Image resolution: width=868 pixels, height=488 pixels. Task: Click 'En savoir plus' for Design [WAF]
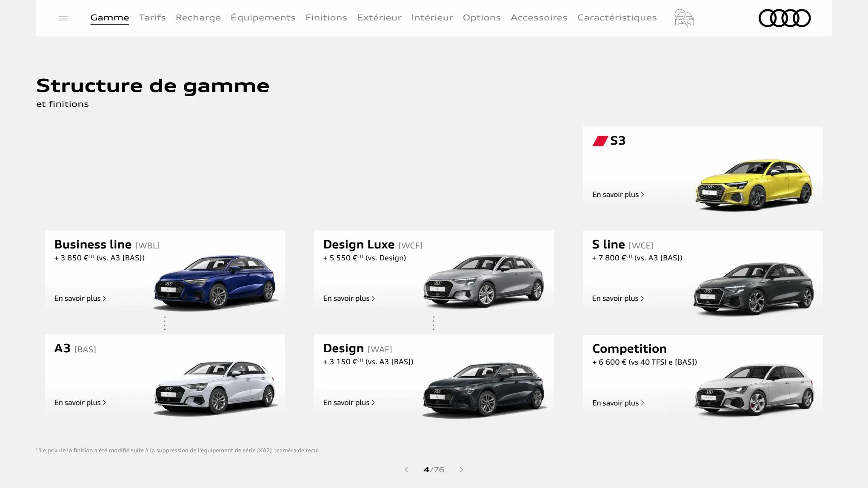pos(349,402)
